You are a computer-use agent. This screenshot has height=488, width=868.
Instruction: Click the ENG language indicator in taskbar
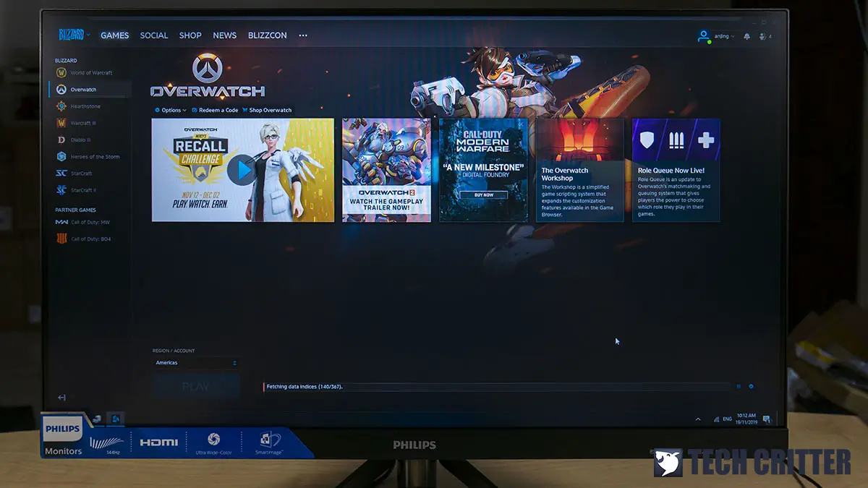[x=727, y=419]
